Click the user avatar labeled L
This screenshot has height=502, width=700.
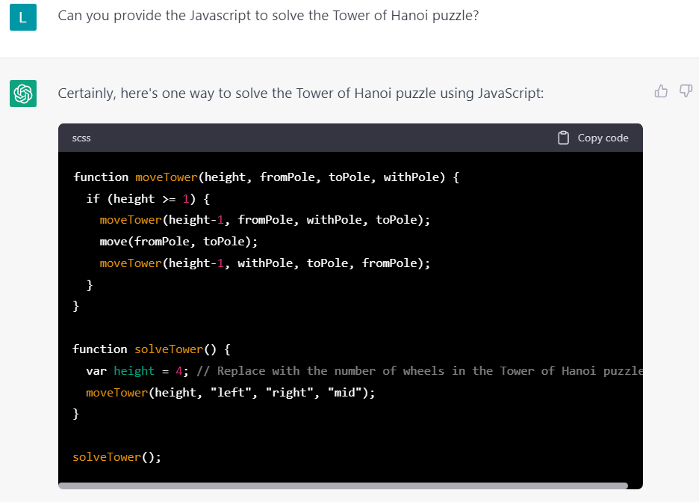click(23, 16)
